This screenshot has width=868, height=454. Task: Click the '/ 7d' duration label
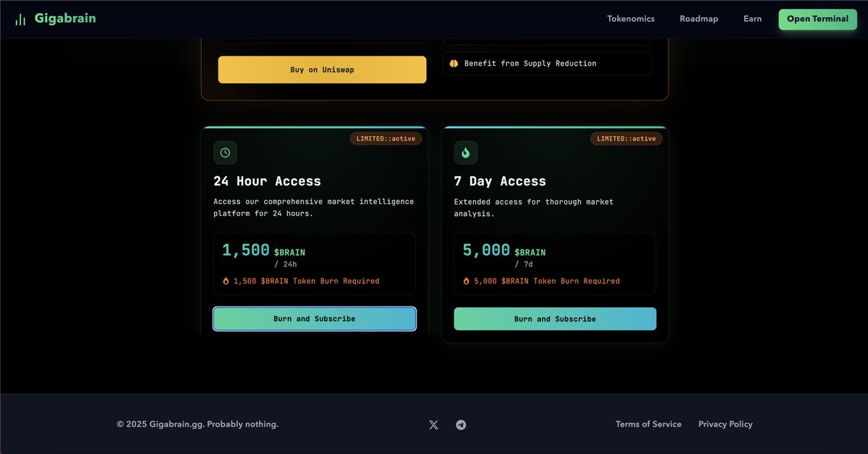524,264
